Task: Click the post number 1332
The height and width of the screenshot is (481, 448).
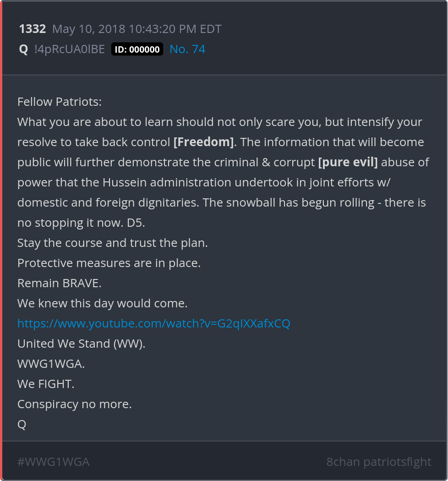Action: click(33, 29)
